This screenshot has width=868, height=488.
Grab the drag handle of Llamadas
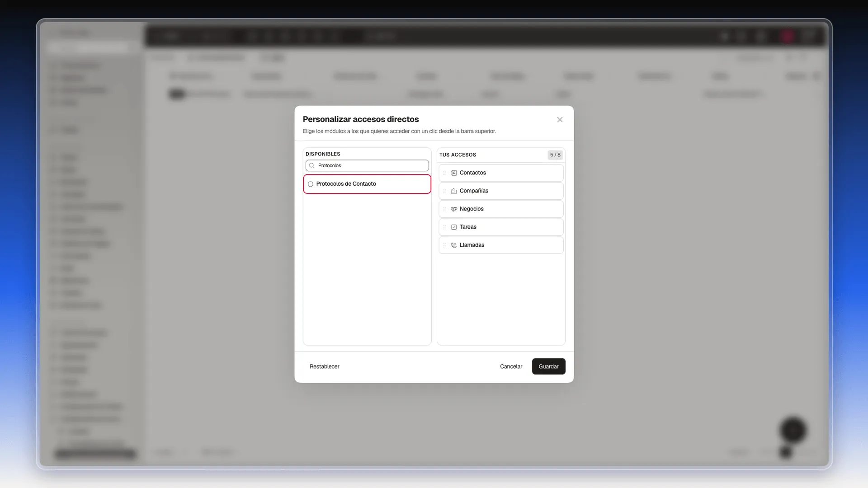[x=445, y=245]
